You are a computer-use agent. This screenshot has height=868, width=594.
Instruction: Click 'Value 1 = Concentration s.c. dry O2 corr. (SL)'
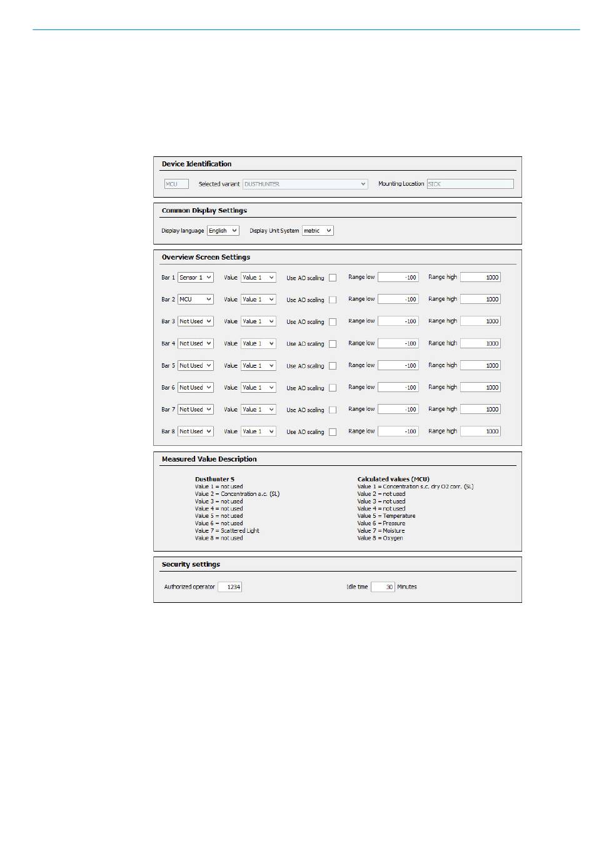pos(416,487)
